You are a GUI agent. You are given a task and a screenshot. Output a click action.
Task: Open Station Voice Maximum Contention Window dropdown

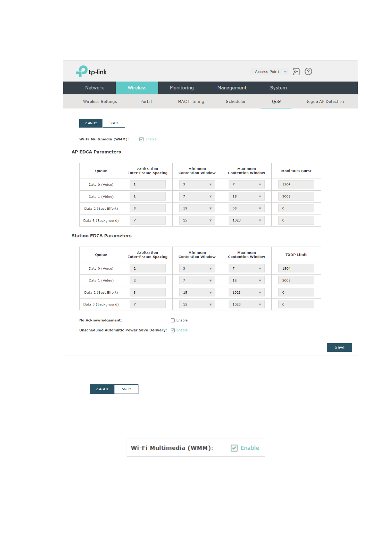[x=247, y=269]
